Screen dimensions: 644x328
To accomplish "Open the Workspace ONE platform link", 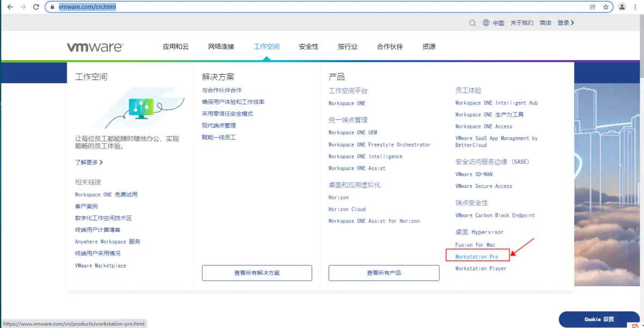I will pos(347,103).
